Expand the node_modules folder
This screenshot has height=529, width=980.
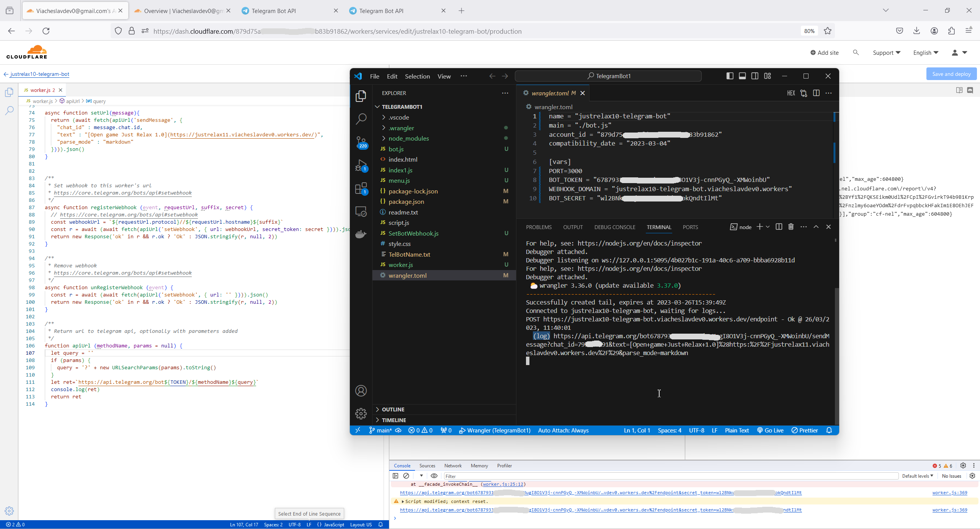pos(408,138)
